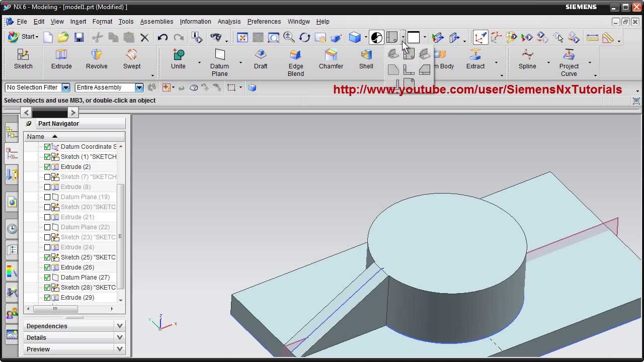
Task: Select the Edge Blend tool
Action: click(296, 63)
